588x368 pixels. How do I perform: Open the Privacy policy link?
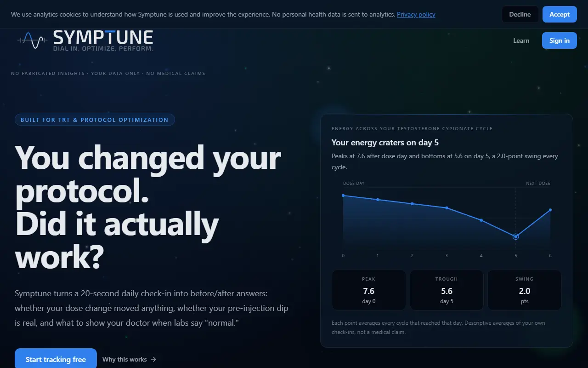[416, 14]
